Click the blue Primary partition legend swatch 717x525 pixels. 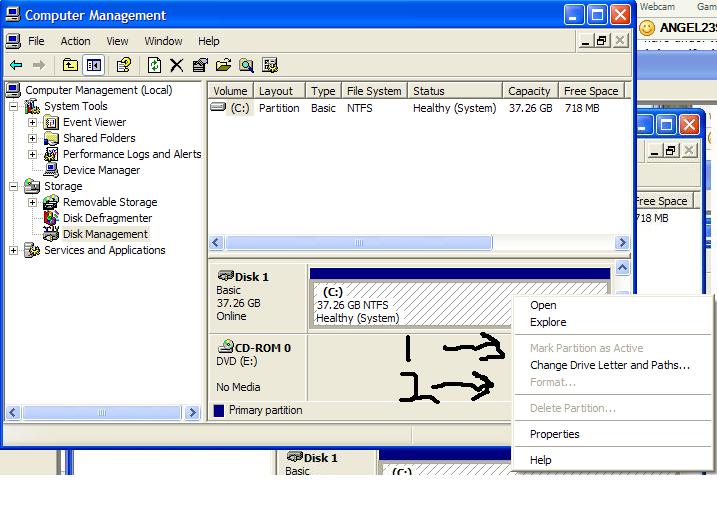pyautogui.click(x=219, y=410)
